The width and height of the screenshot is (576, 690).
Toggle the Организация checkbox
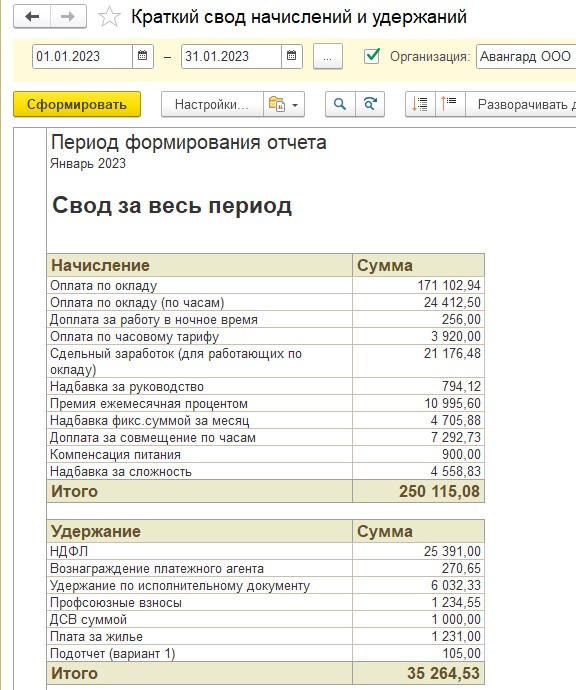(x=372, y=56)
